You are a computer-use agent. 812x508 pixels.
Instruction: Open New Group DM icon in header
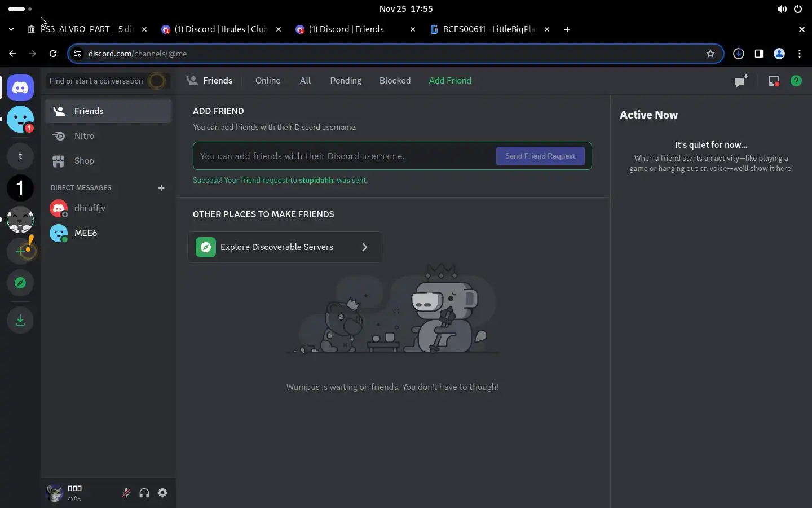pyautogui.click(x=741, y=81)
